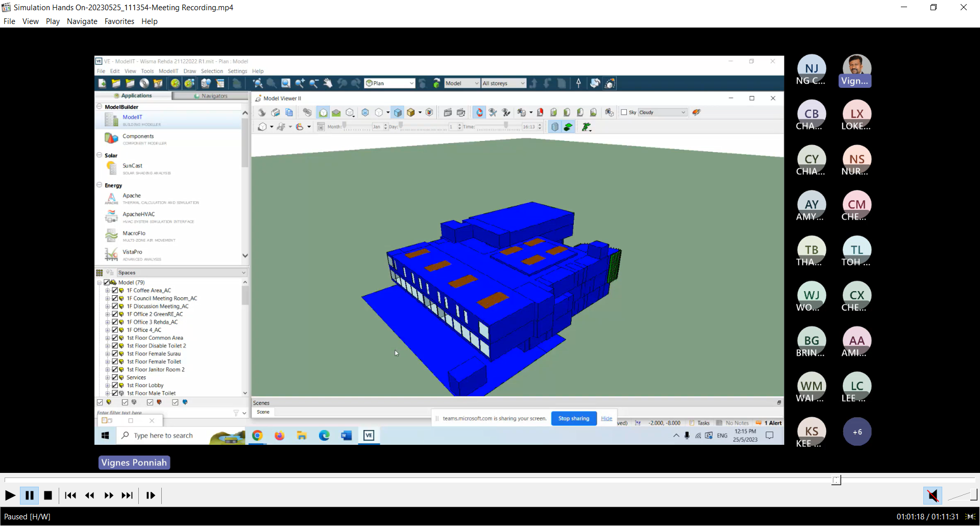Click the Stop sharing button
This screenshot has height=526, width=980.
click(574, 418)
